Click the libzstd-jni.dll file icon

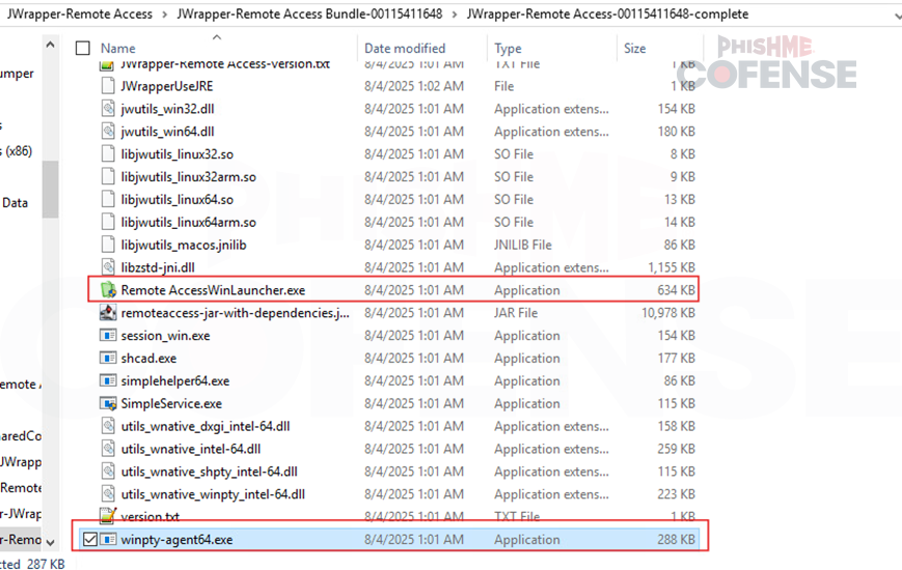click(108, 268)
